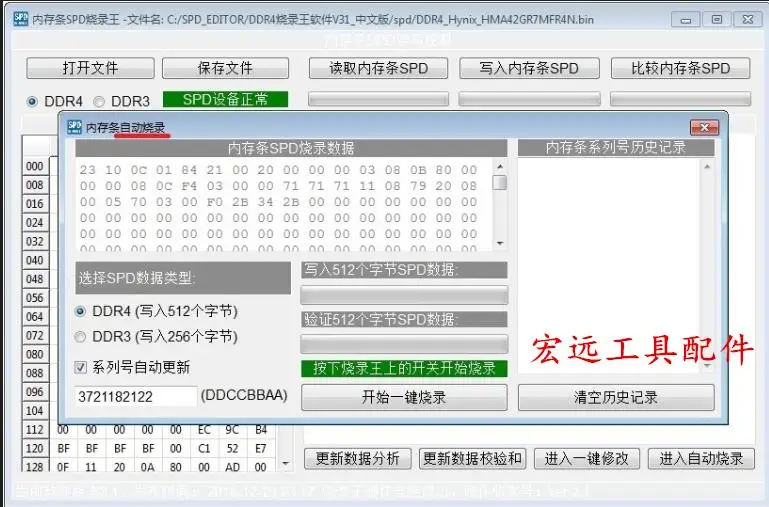Click the (DDCCBBAA) format label
The width and height of the screenshot is (769, 507).
pos(244,395)
